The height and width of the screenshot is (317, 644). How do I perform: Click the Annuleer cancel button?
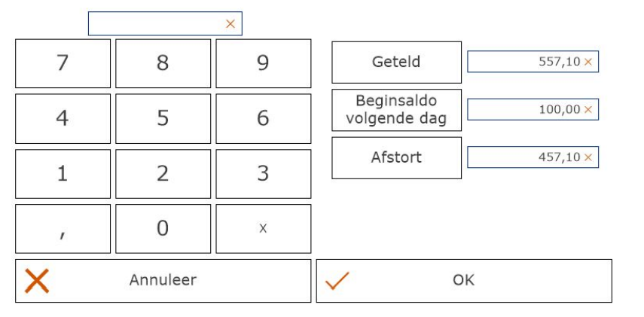[x=163, y=281]
